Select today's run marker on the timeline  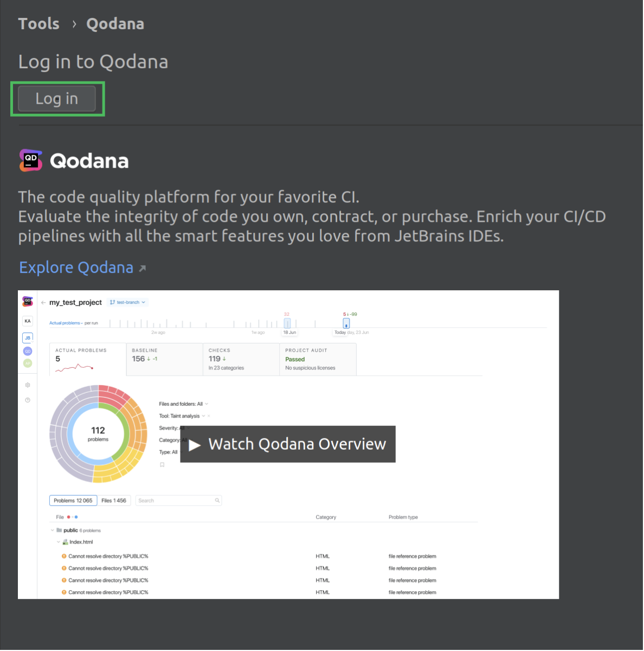coord(346,323)
